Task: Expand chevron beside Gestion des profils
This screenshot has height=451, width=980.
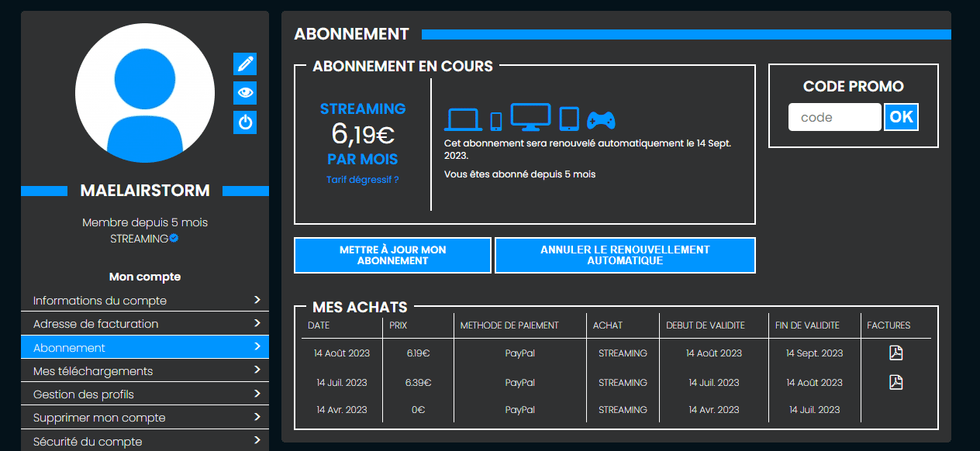Action: click(257, 393)
